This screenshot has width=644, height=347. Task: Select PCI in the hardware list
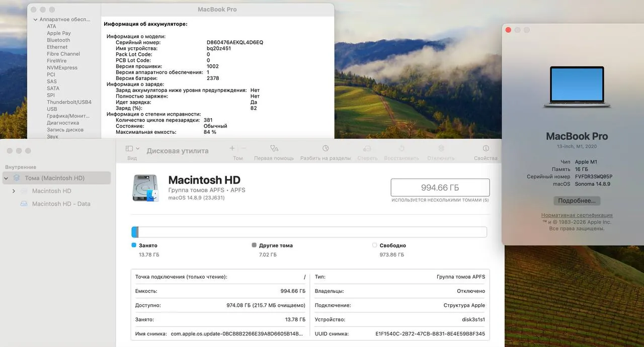51,74
